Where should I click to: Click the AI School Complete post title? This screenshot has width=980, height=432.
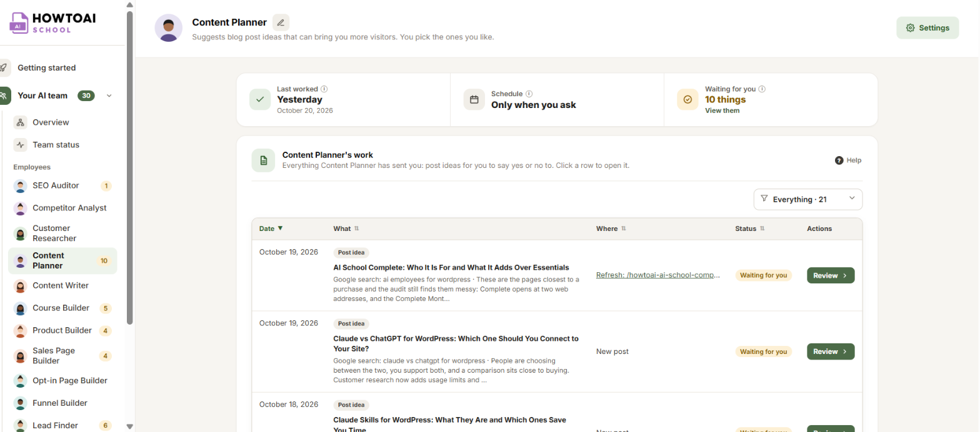(451, 267)
